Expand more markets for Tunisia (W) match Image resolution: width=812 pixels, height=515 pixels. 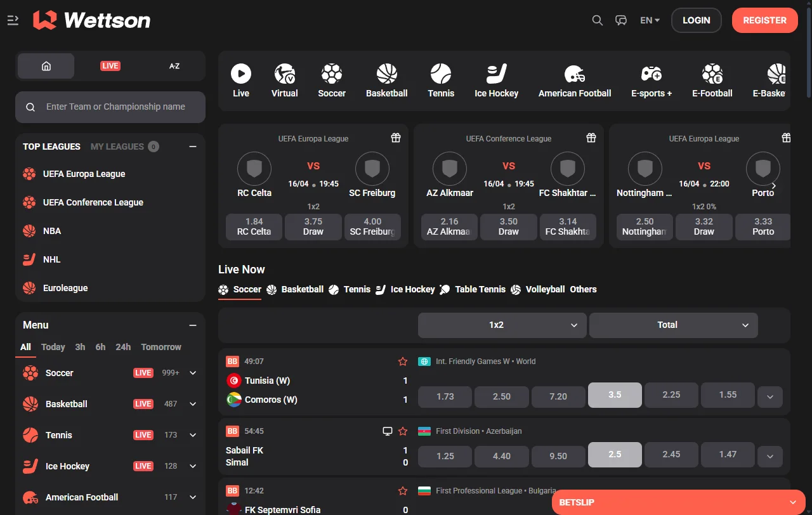click(x=770, y=397)
